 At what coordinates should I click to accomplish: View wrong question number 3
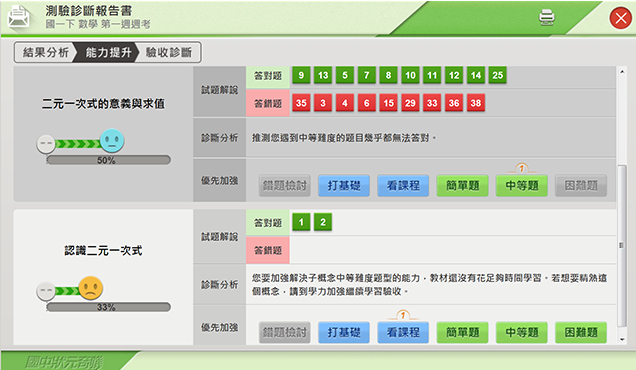[x=323, y=103]
